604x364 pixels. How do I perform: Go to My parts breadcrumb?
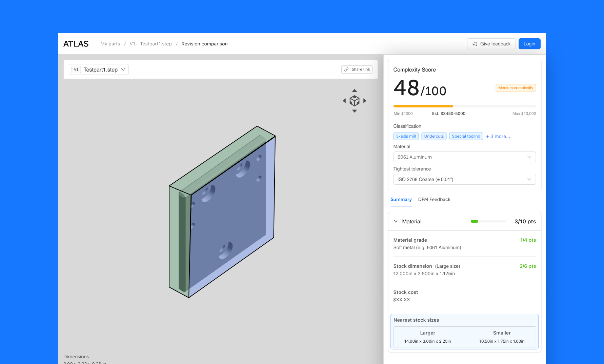[x=110, y=44]
